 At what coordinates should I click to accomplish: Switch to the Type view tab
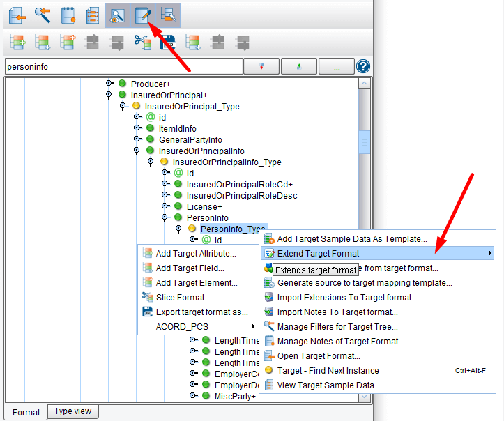[72, 411]
